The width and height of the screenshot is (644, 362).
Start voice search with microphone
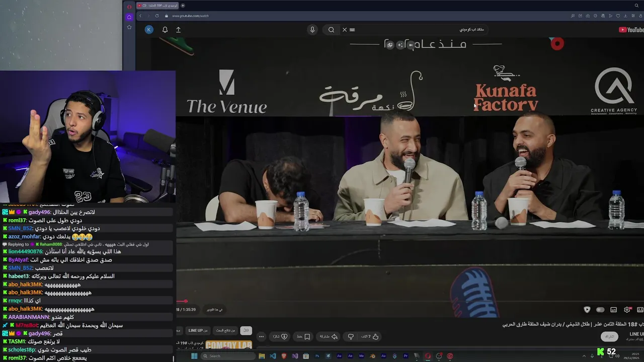point(312,30)
